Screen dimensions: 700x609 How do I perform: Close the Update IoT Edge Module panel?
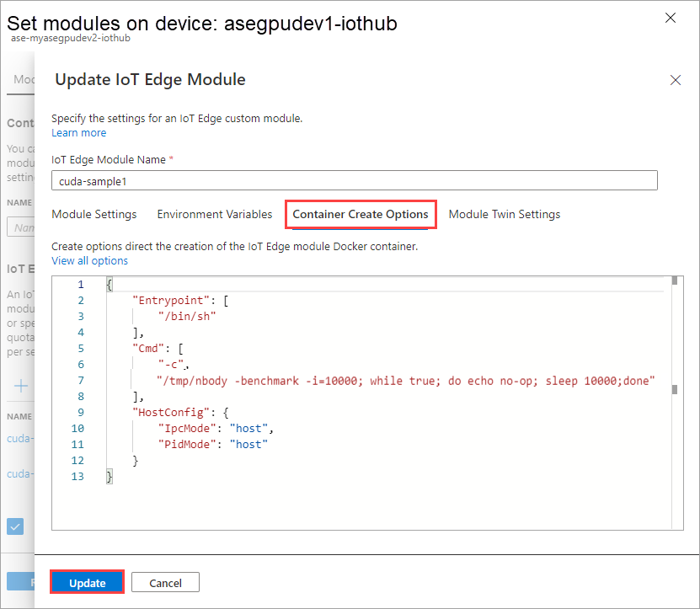[675, 80]
